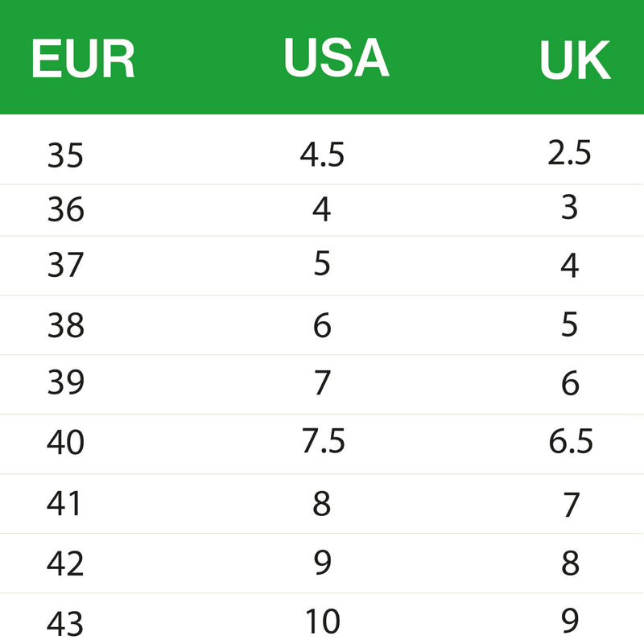Click USA size 7.5 cell
This screenshot has height=644, width=644.
323,441
